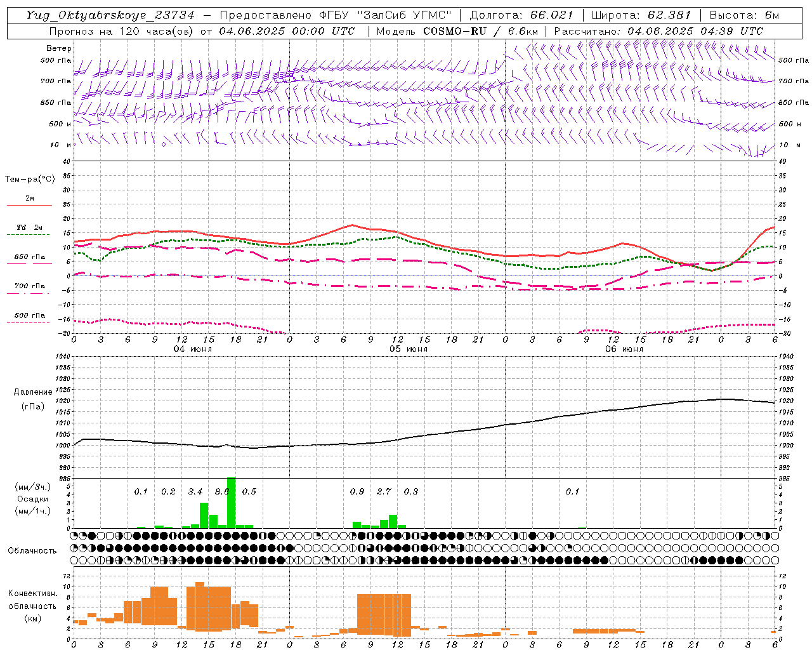Select the 0.2 precipitation value

pos(168,491)
